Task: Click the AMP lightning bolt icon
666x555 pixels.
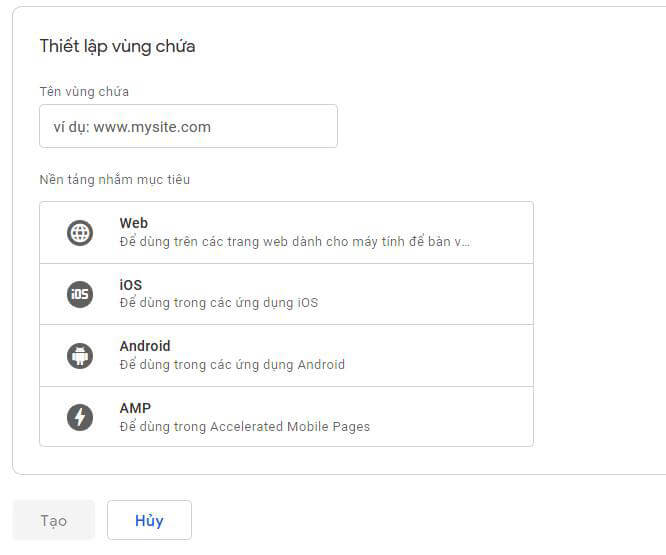Action: click(x=80, y=417)
